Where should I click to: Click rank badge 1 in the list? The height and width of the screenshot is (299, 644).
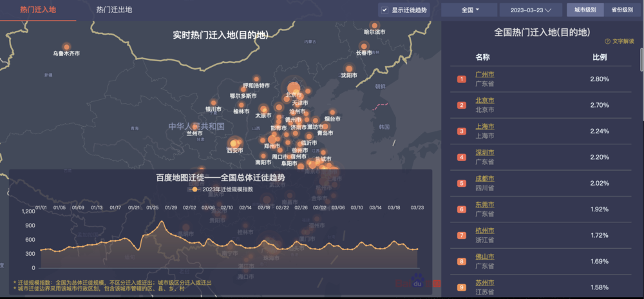point(462,79)
